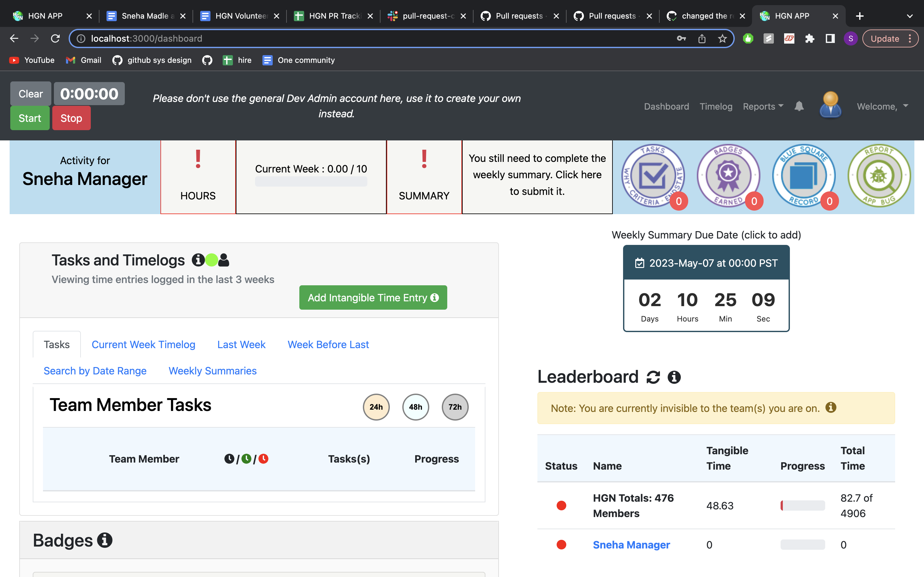Select the Weekly Summaries tab
Viewport: 924px width, 577px height.
(x=213, y=371)
